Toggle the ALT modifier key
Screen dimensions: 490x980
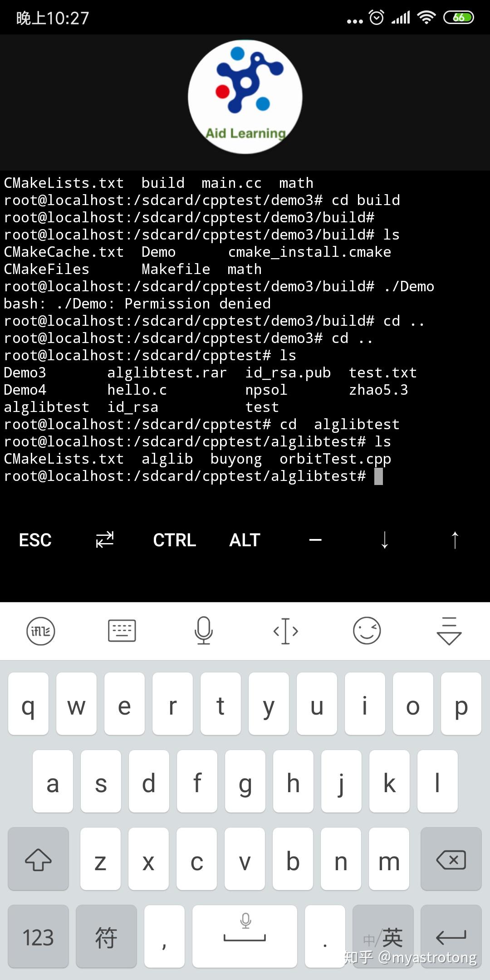[245, 540]
